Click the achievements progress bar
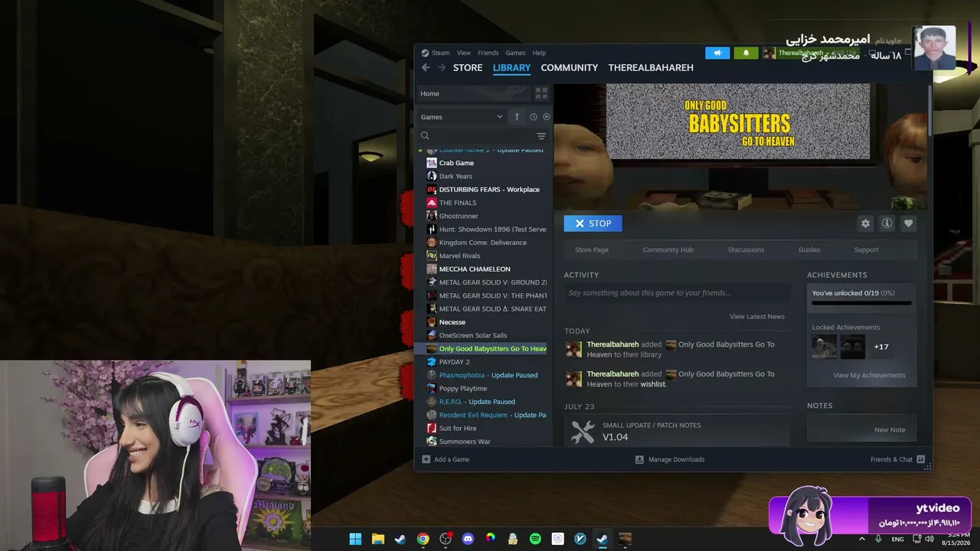The image size is (980, 551). click(x=861, y=303)
